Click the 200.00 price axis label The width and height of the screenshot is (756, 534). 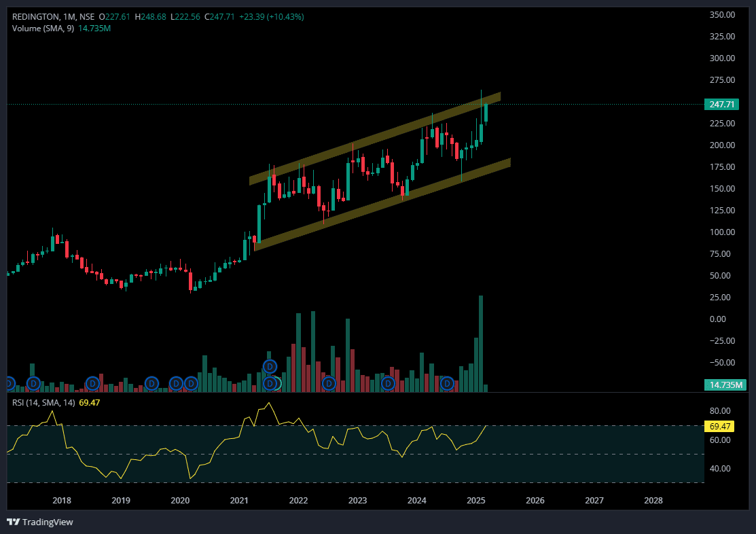click(x=722, y=145)
